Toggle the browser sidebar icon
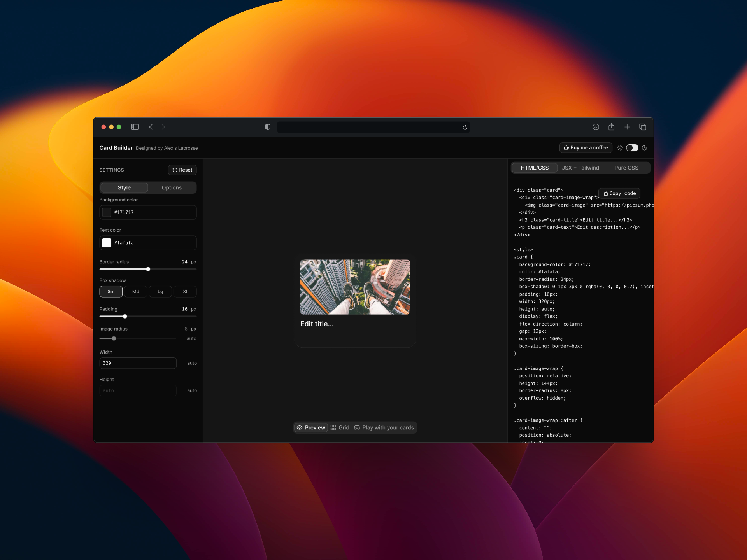The height and width of the screenshot is (560, 747). pyautogui.click(x=135, y=127)
